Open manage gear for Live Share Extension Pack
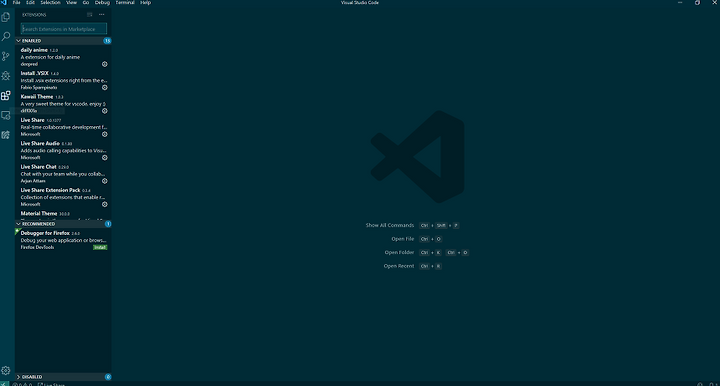This screenshot has width=720, height=386. point(105,204)
